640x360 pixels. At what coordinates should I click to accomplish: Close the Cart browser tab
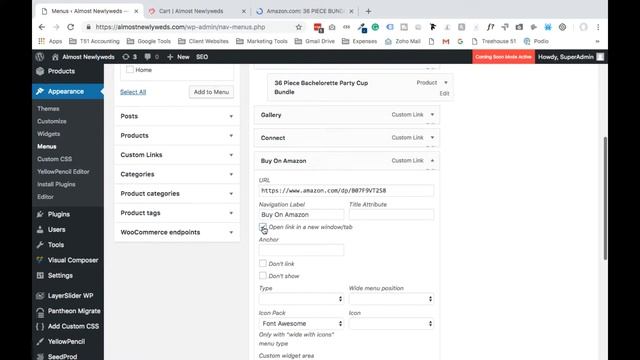(244, 11)
